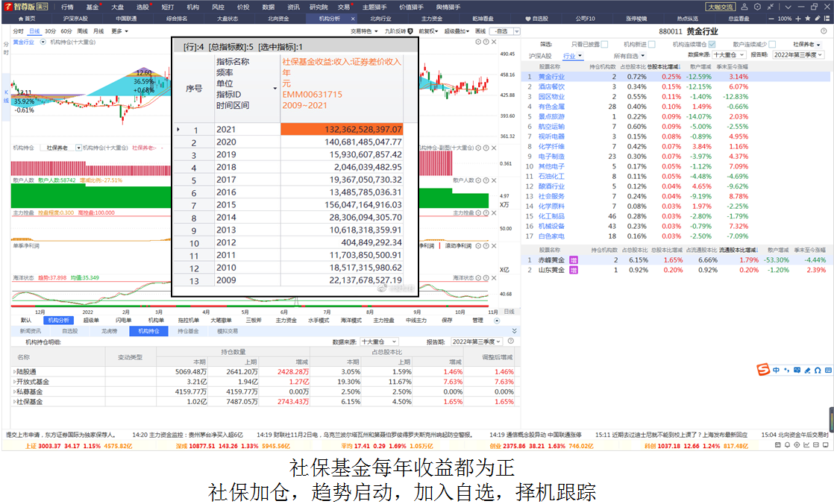Select the 分时 chart period
Screen dimensions: 834x504
(x=19, y=31)
